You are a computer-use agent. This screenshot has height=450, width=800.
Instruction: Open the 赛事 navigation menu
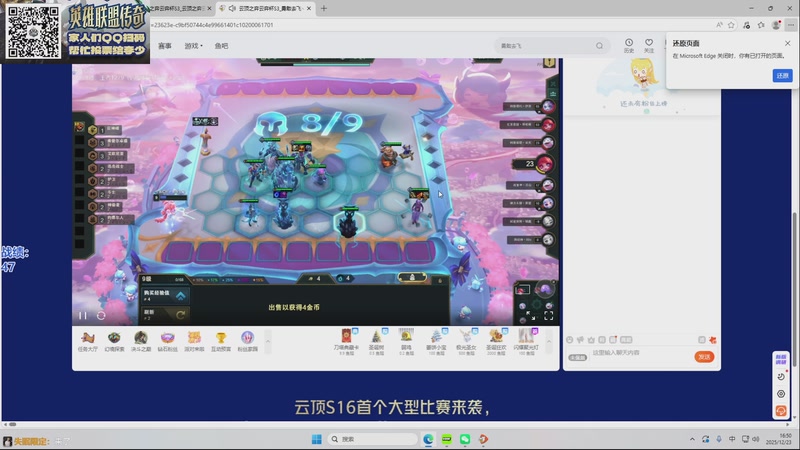pyautogui.click(x=165, y=46)
